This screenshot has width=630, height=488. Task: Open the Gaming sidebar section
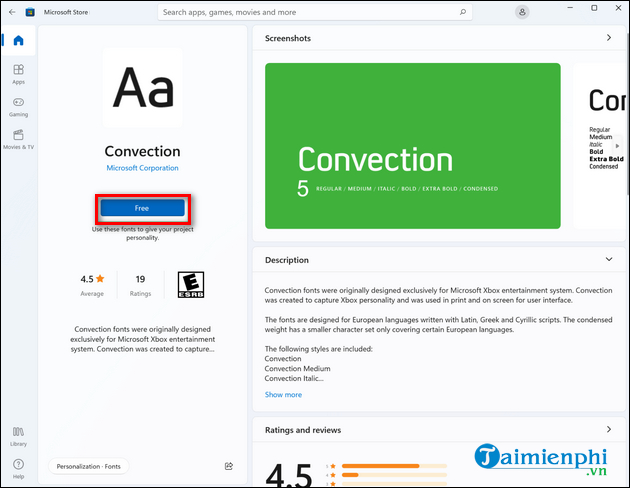(18, 107)
